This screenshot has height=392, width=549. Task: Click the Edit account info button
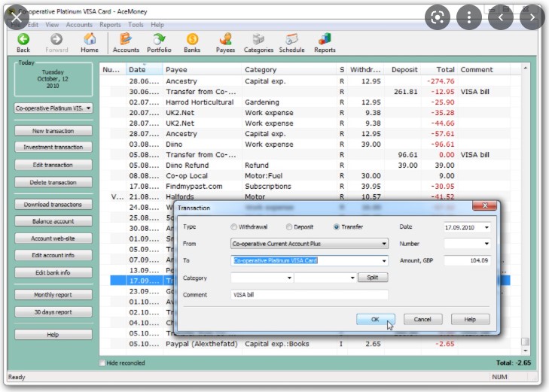coord(53,255)
